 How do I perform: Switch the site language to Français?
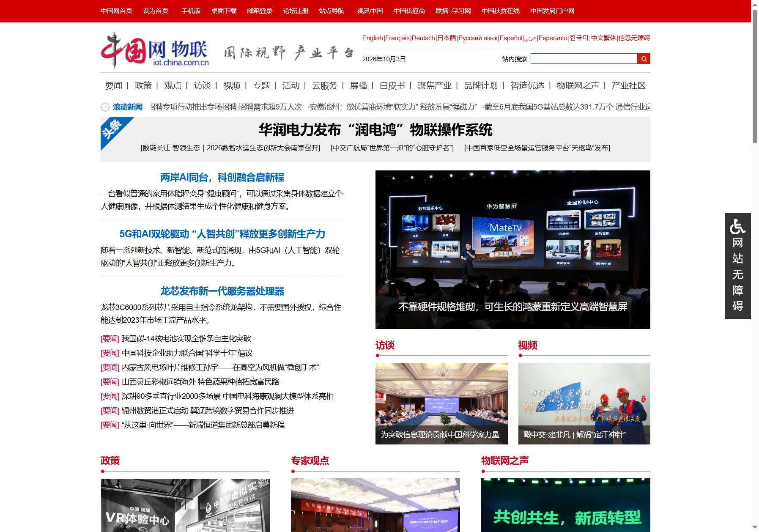(x=397, y=38)
